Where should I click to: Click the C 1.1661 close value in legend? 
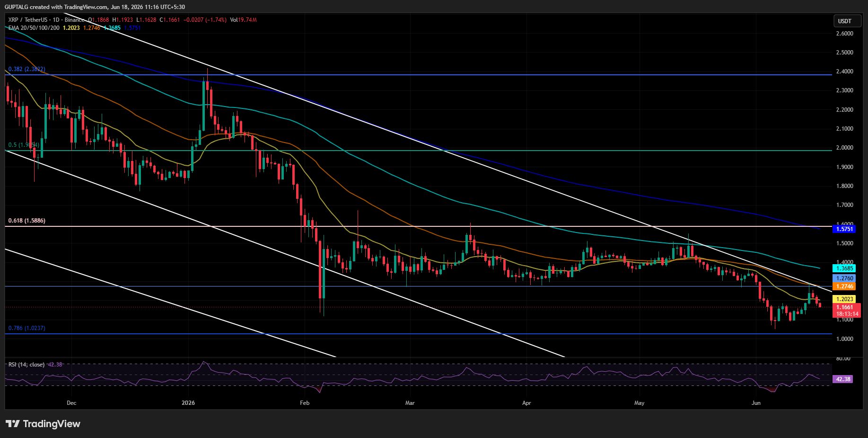pos(170,20)
